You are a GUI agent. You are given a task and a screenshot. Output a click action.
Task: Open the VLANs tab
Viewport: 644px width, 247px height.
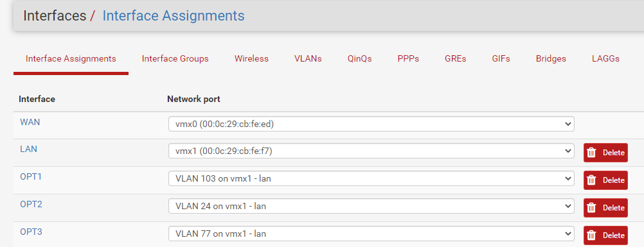(308, 58)
